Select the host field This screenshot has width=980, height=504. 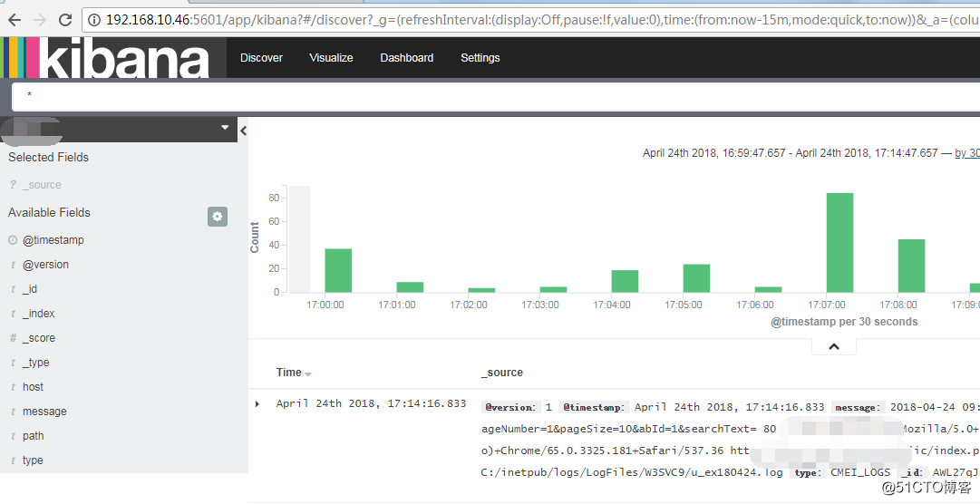pyautogui.click(x=34, y=387)
